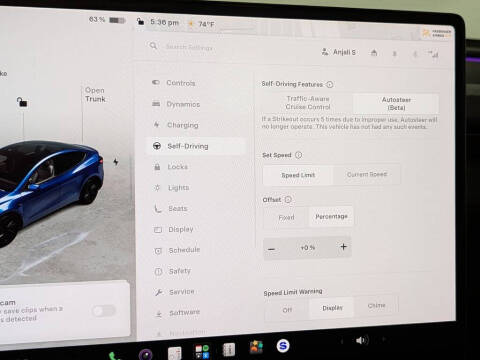Open the Toybox app in dock
Image resolution: width=480 pixels, height=360 pixels.
click(x=256, y=347)
